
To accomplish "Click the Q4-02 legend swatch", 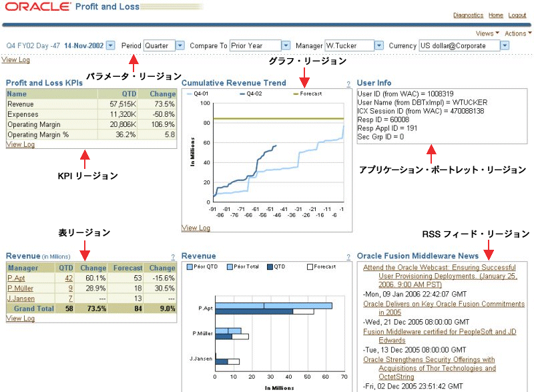I will point(242,94).
